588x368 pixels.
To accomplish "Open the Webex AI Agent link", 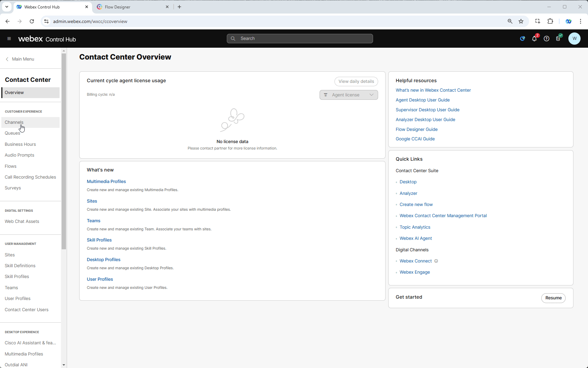I will pos(416,238).
